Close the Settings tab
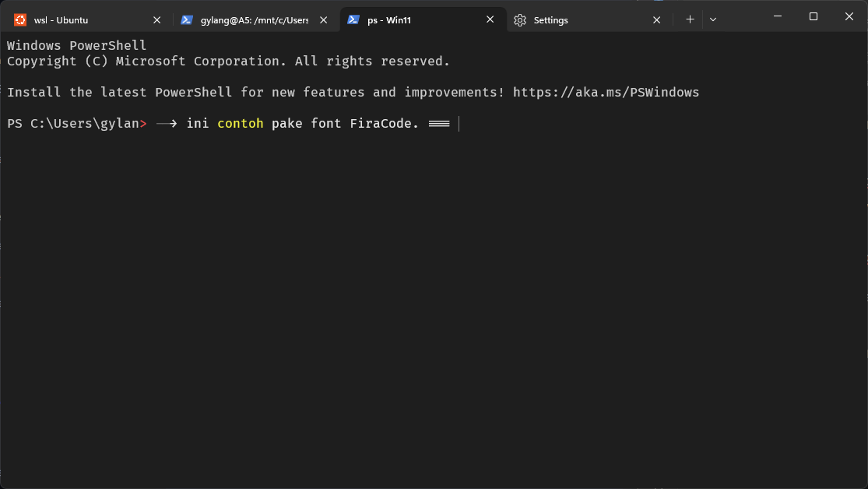The image size is (868, 489). click(656, 20)
